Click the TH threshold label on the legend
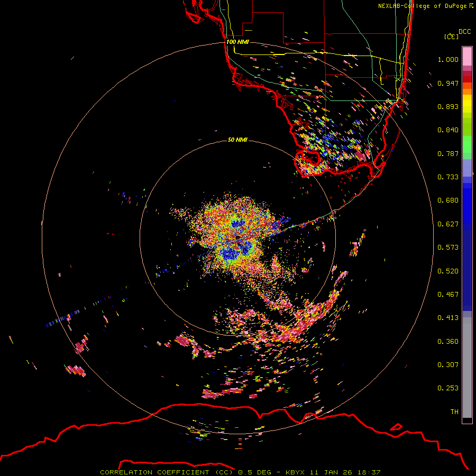This screenshot has width=476, height=476. point(454,412)
